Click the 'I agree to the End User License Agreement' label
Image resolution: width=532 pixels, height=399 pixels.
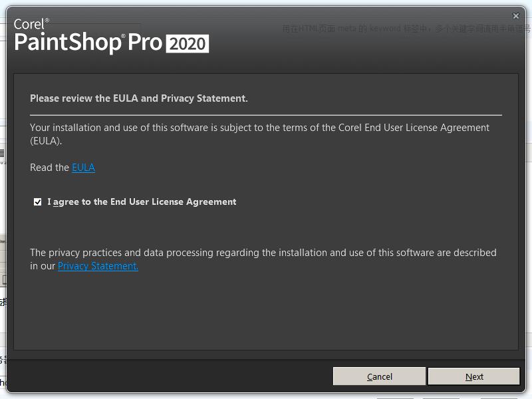[x=142, y=202]
